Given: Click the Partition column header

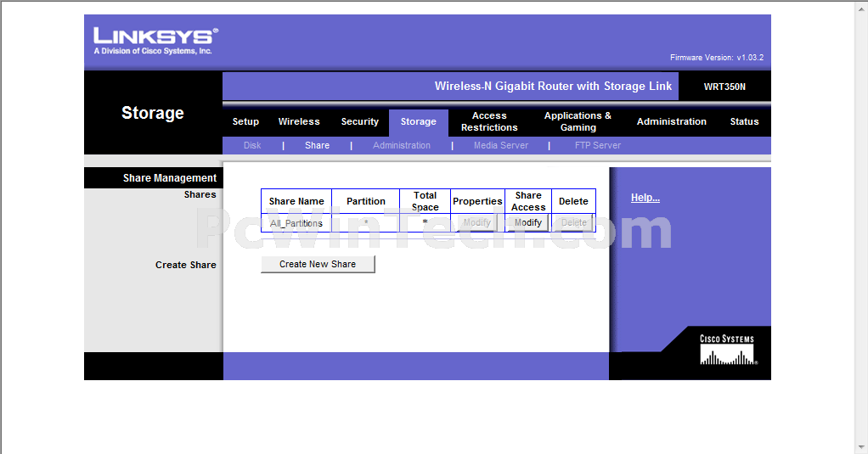Looking at the screenshot, I should point(366,201).
